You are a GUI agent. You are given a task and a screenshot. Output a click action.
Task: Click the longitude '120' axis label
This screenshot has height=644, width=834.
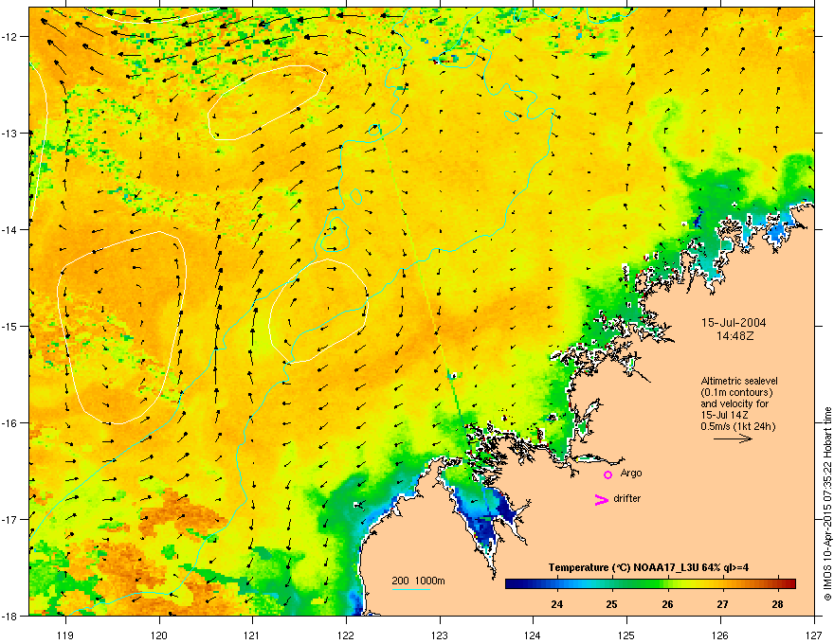[x=159, y=635]
